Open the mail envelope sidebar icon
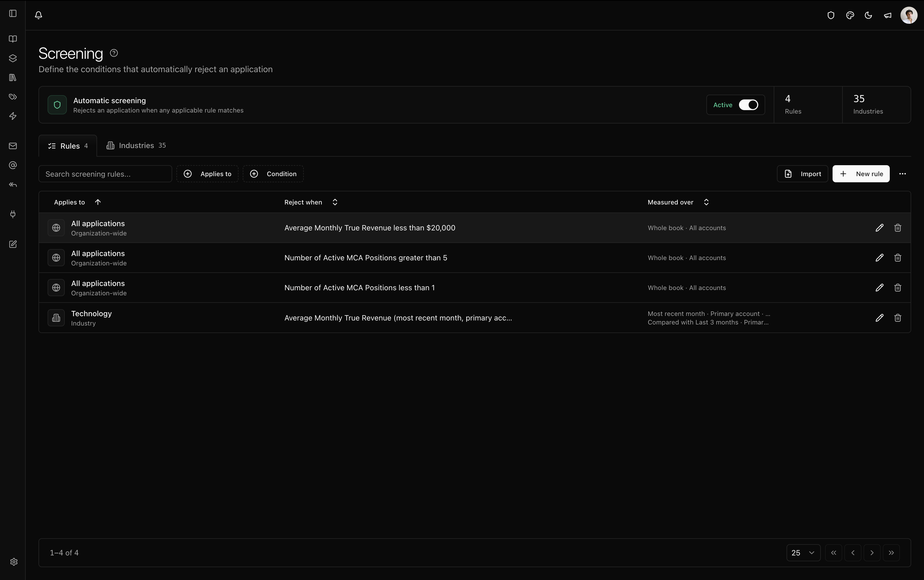The width and height of the screenshot is (924, 580). (13, 146)
